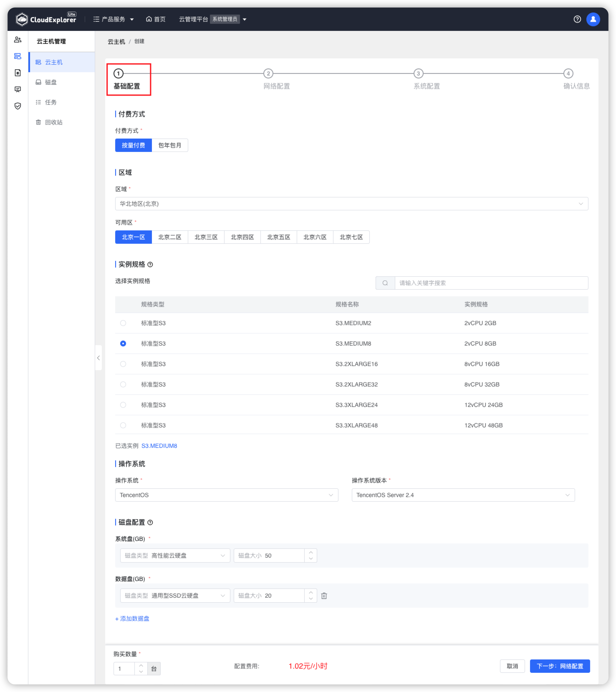Increase purchase quantity with up arrow
The width and height of the screenshot is (616, 692).
coord(141,665)
